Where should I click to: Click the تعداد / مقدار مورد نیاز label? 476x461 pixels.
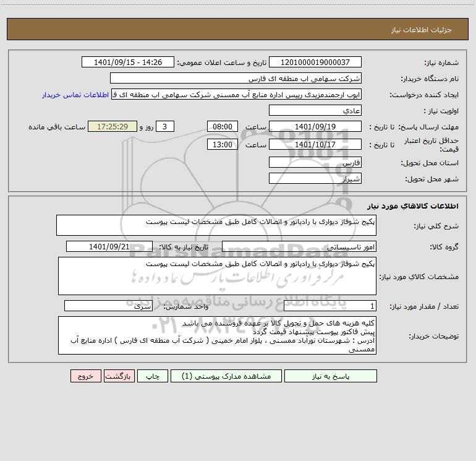[x=424, y=307]
